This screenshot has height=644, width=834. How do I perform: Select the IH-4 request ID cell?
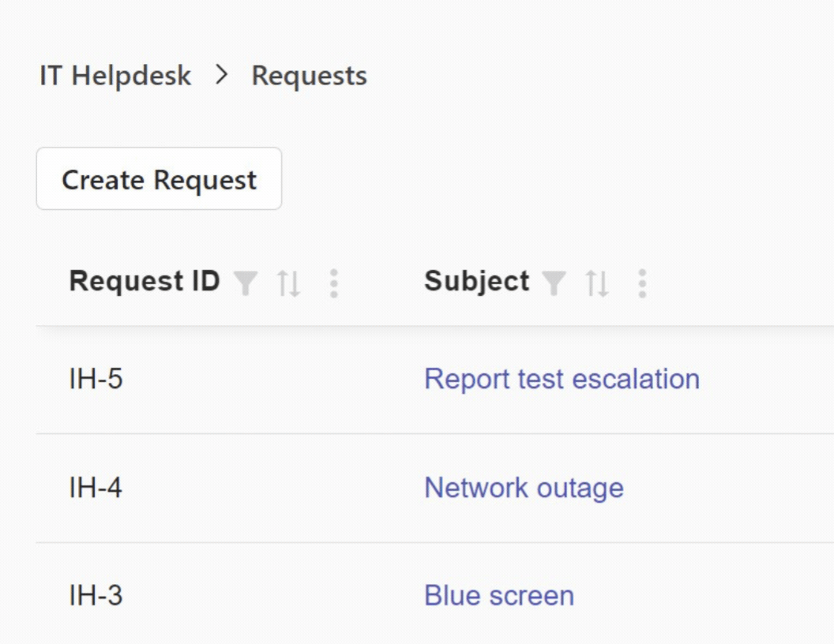click(96, 488)
